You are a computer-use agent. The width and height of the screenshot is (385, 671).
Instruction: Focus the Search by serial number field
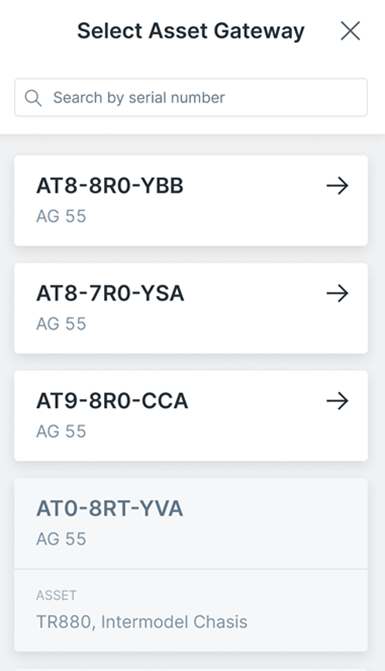point(191,97)
